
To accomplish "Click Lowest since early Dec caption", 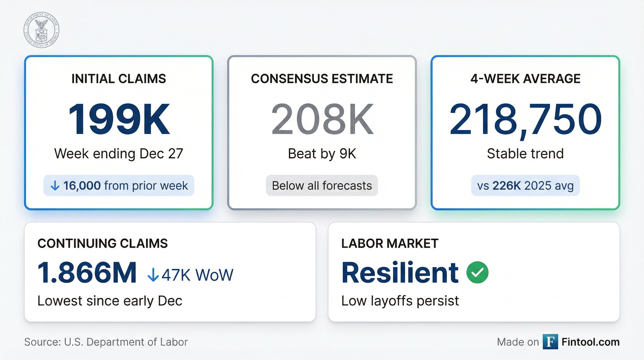I will [110, 301].
